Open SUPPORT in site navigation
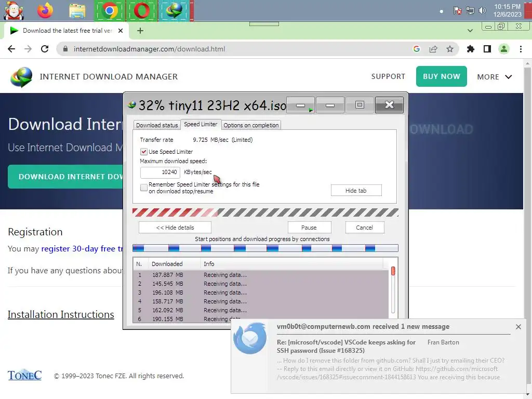The width and height of the screenshot is (532, 399). (x=388, y=77)
